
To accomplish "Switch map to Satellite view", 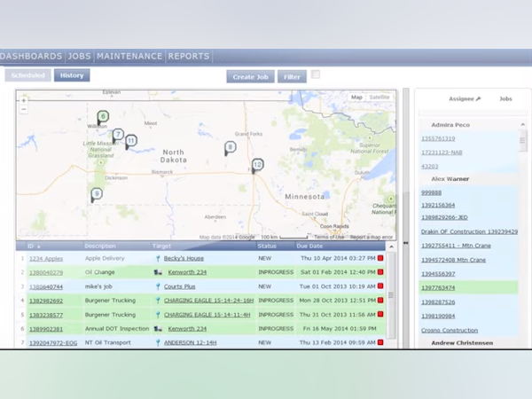I will (x=379, y=98).
